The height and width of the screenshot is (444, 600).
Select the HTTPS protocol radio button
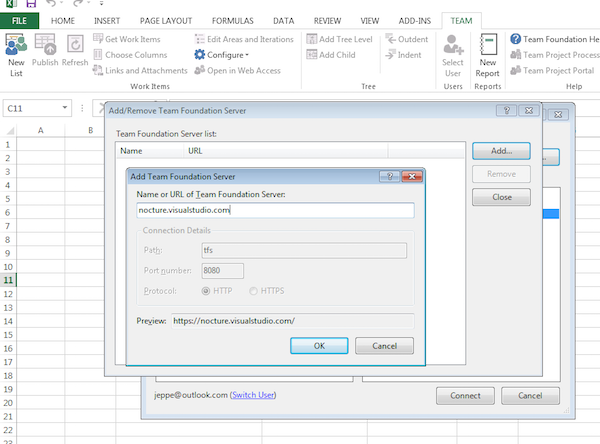point(253,291)
